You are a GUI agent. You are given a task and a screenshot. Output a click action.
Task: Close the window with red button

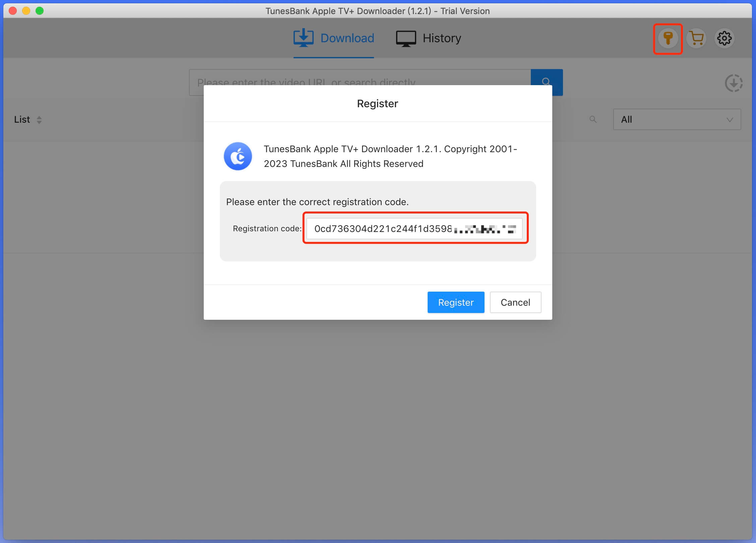[13, 11]
